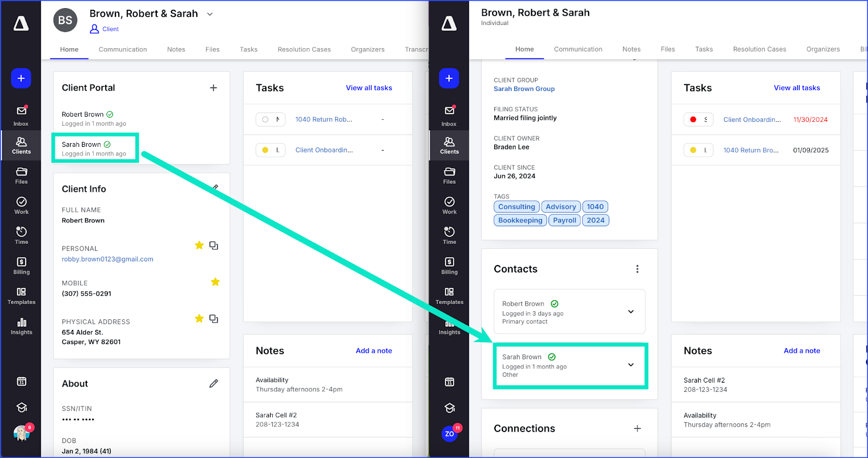The height and width of the screenshot is (458, 868).
Task: Expand Robert Brown contact details
Action: (631, 312)
